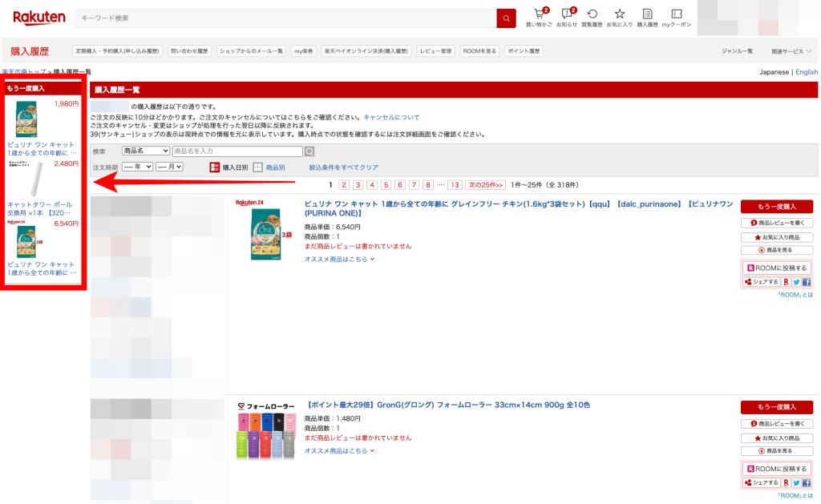Open the 「ROOM」とは link under Purina item
Image resolution: width=821 pixels, height=504 pixels.
click(795, 295)
